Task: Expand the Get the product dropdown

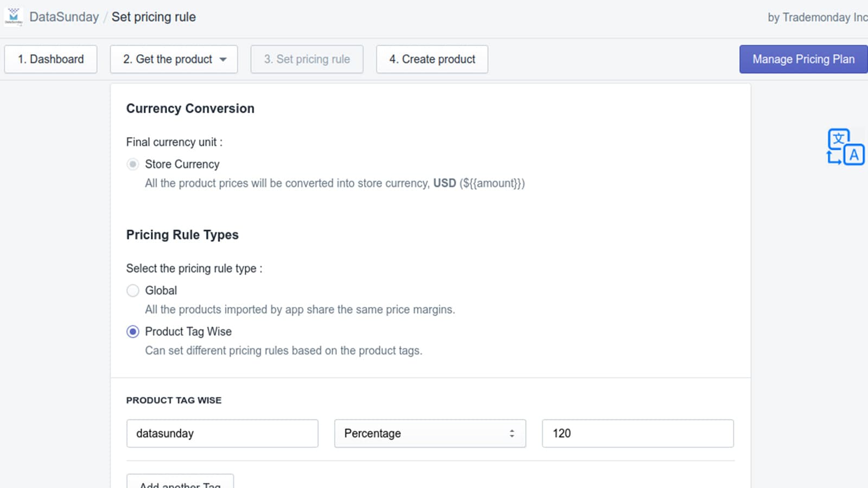Action: coord(222,59)
